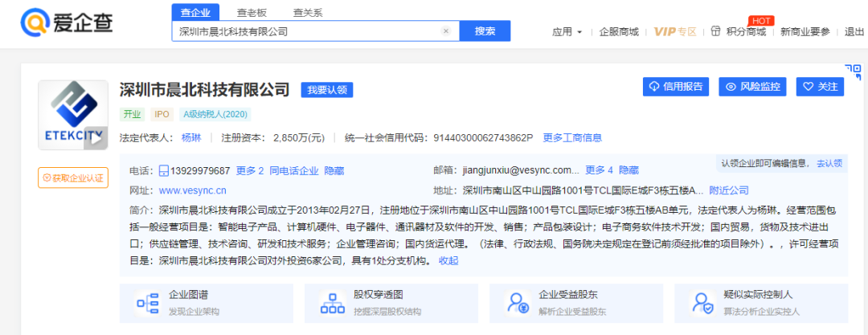The width and height of the screenshot is (868, 335).
Task: Open www.vesync.cn website link
Action: pyautogui.click(x=193, y=190)
